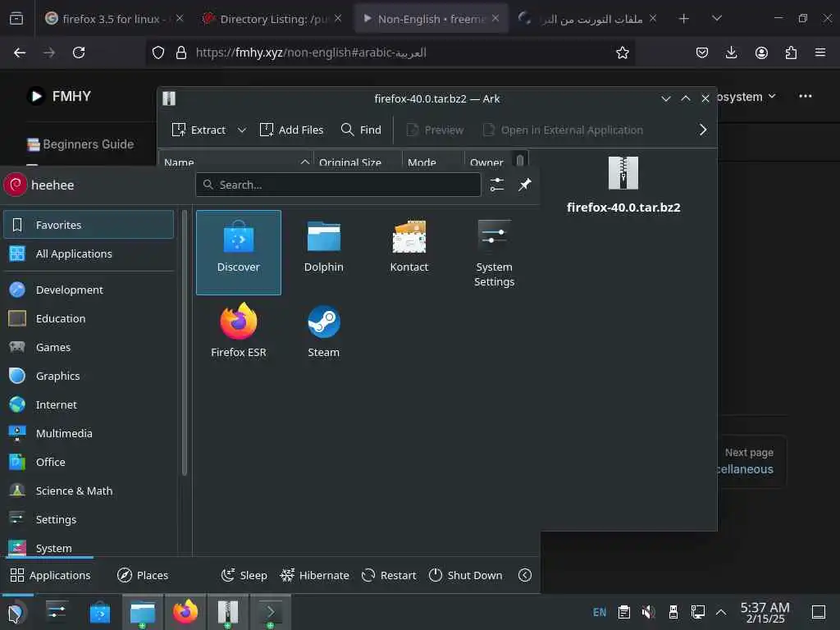This screenshot has width=840, height=630.
Task: Switch to the firefox 3.5 for linux tab
Action: 113,19
